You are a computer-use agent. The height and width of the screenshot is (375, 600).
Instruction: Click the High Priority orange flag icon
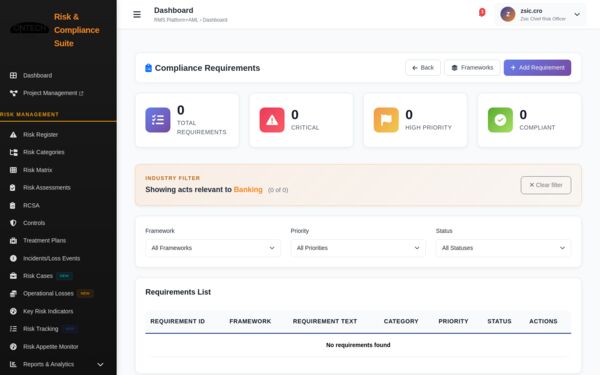click(386, 120)
